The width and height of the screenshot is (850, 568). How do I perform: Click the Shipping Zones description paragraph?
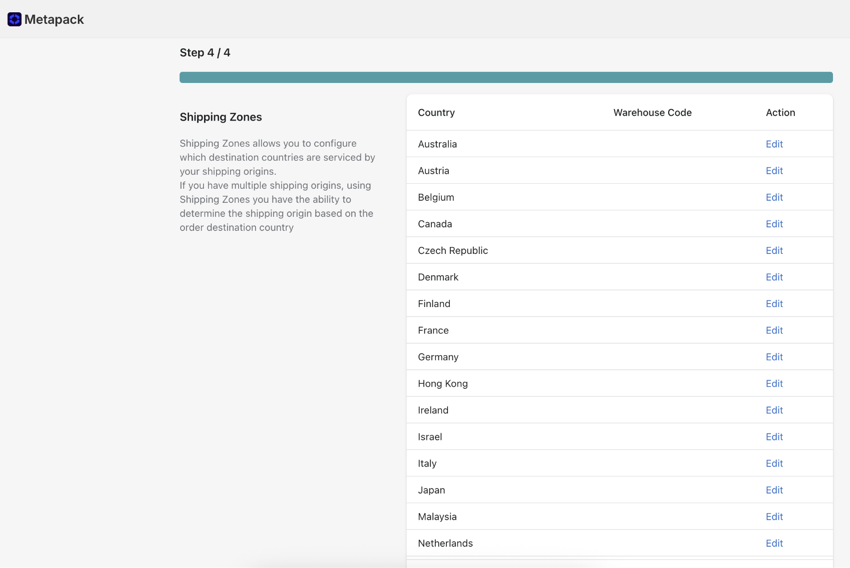tap(278, 185)
